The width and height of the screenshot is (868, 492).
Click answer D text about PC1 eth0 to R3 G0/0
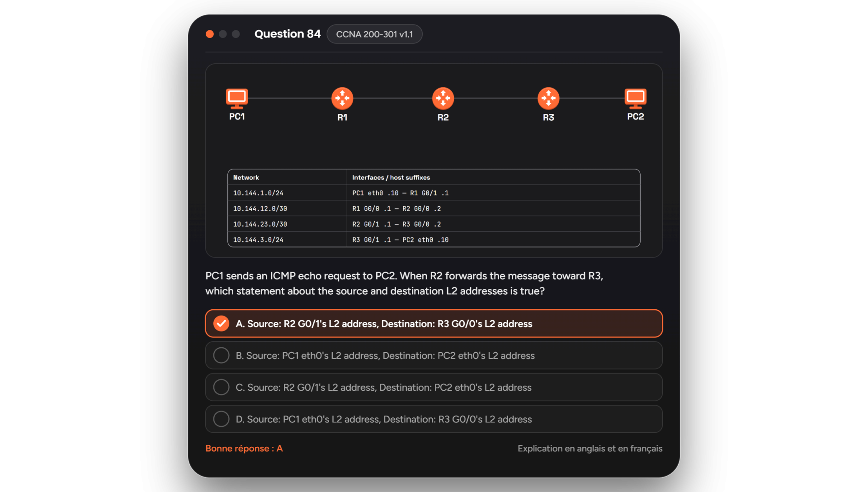384,419
